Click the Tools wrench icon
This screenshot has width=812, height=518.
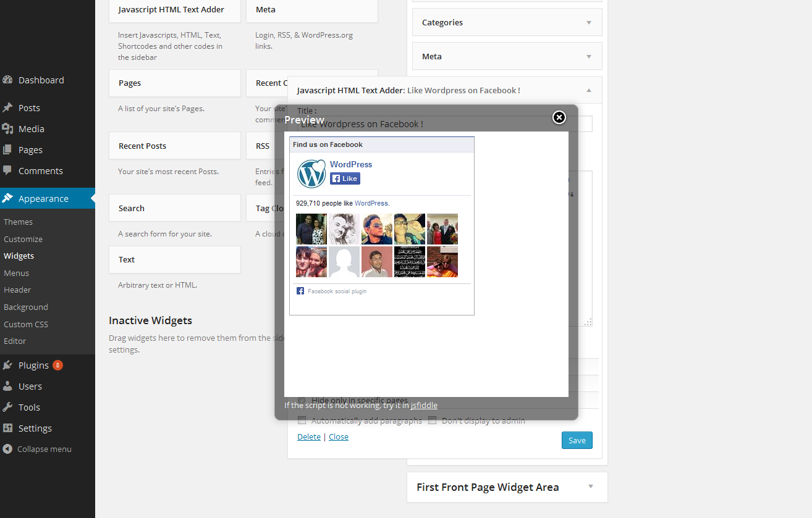[x=7, y=407]
